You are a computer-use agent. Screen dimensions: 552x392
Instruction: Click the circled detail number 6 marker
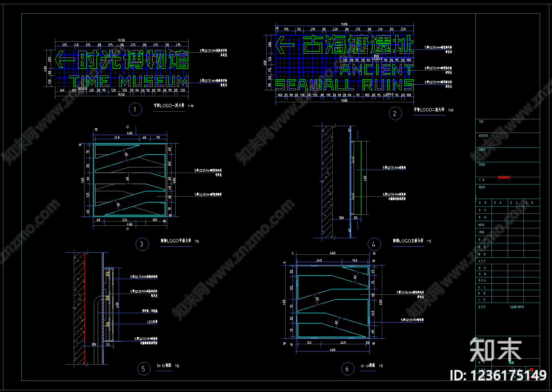pos(347,369)
